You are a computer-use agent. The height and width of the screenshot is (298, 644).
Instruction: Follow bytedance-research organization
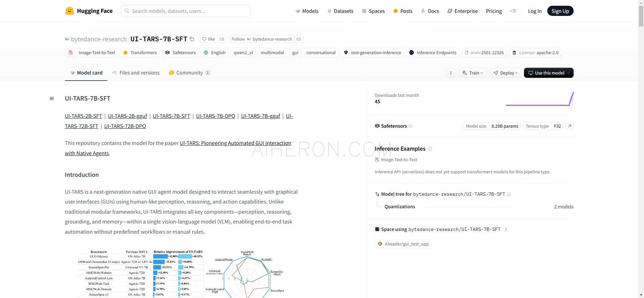click(261, 39)
